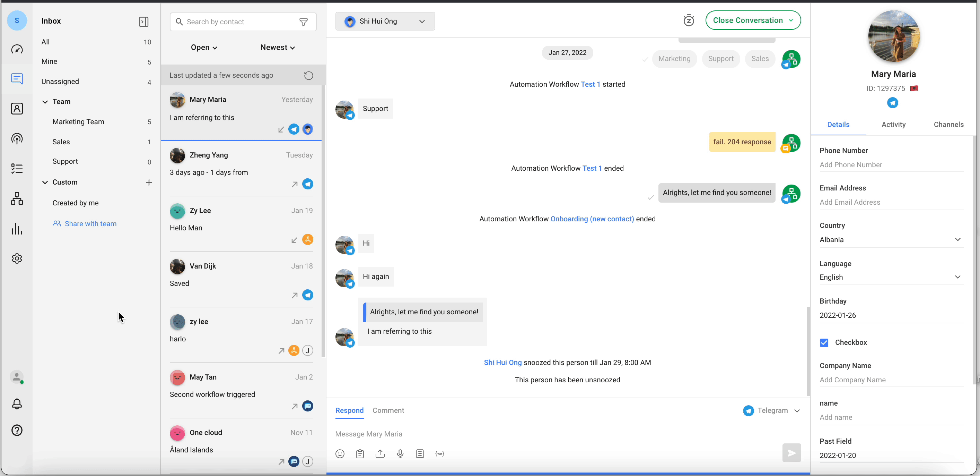Collapse the Team section
Viewport: 980px width, 476px height.
click(45, 102)
